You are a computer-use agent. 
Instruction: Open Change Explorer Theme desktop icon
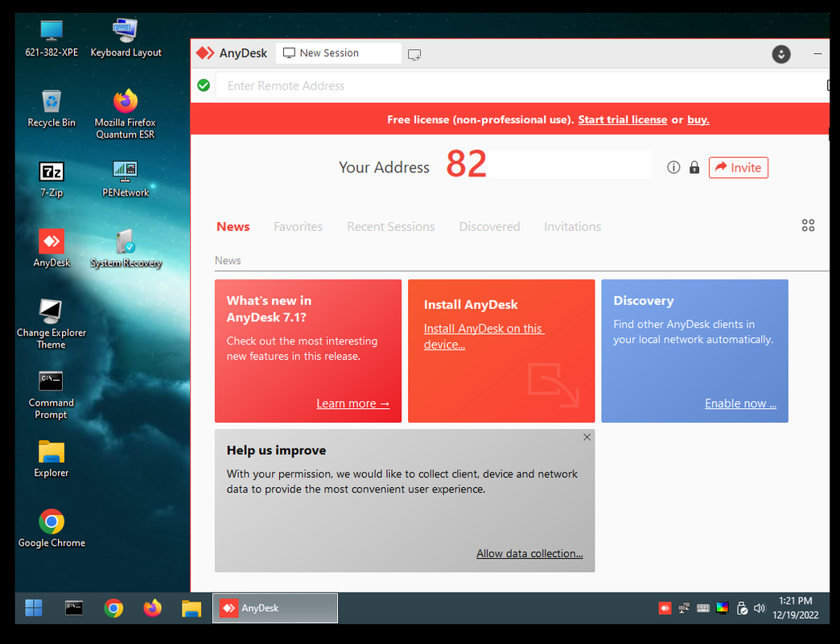pyautogui.click(x=51, y=324)
